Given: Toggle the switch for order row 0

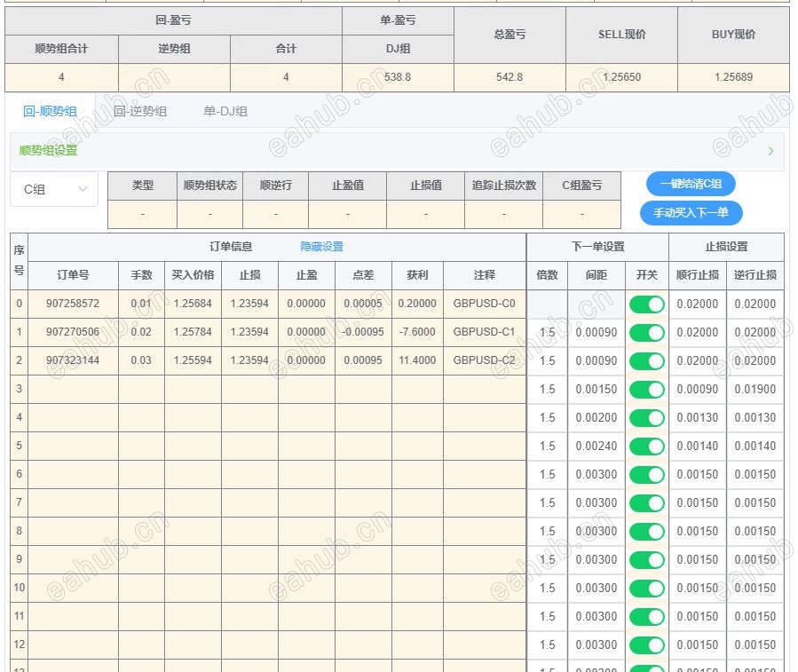Looking at the screenshot, I should 646,304.
